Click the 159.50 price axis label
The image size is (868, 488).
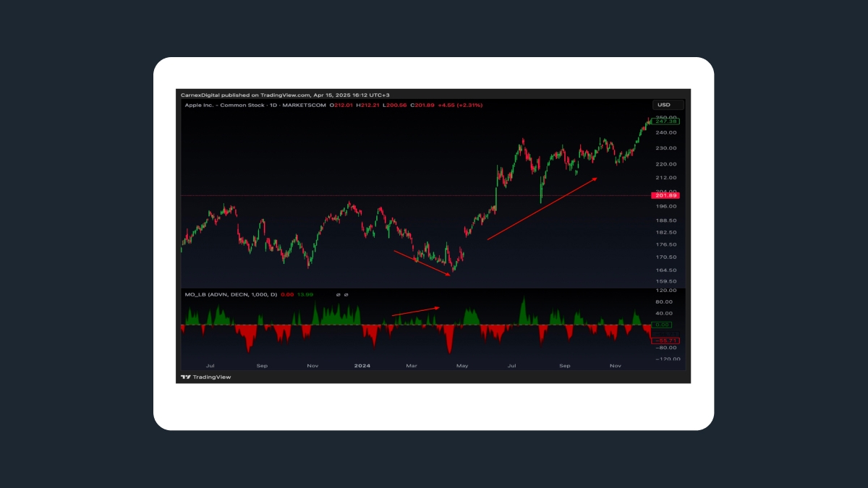[x=666, y=281]
